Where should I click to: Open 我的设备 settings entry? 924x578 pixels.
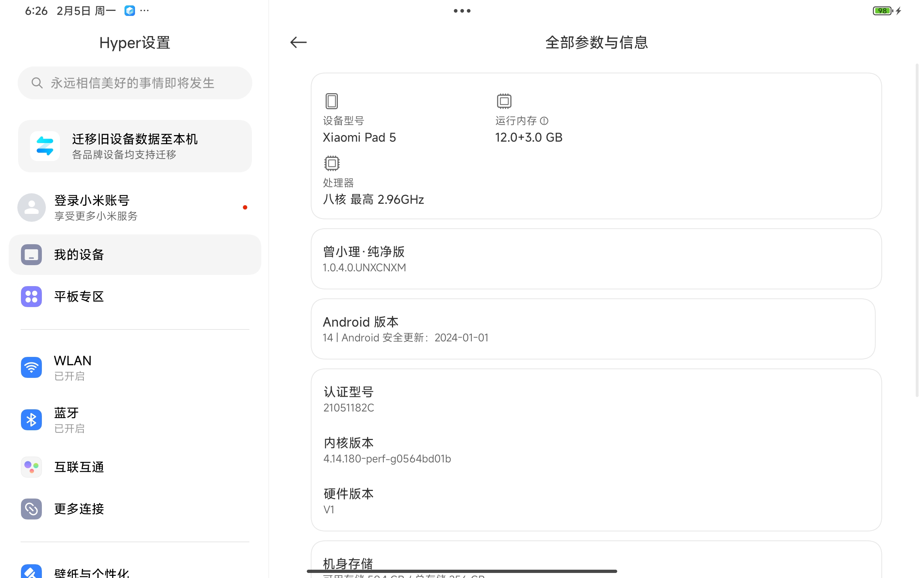(135, 255)
